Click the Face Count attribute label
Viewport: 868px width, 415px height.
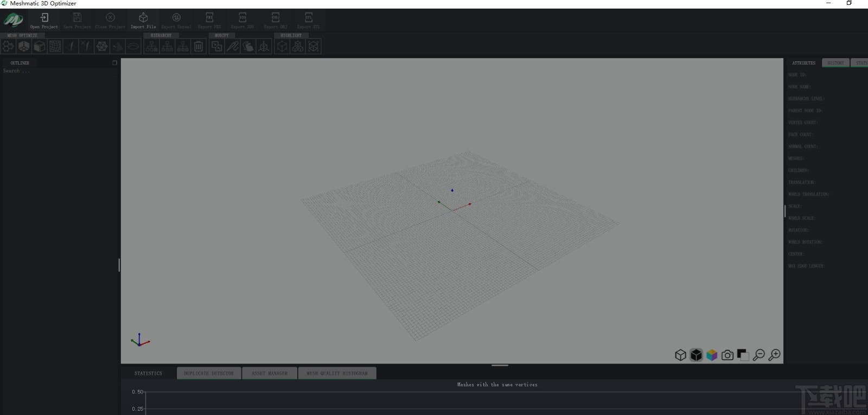pos(800,135)
